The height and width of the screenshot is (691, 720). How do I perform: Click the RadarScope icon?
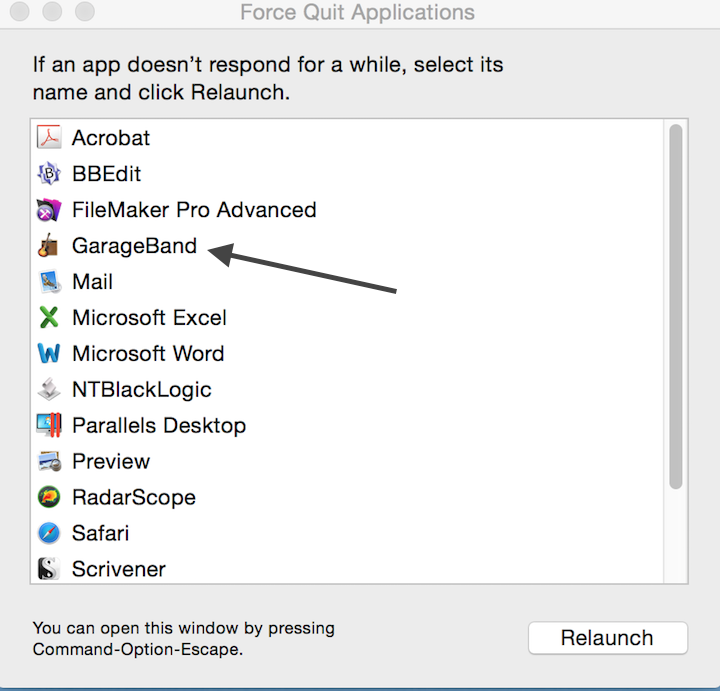coord(48,498)
